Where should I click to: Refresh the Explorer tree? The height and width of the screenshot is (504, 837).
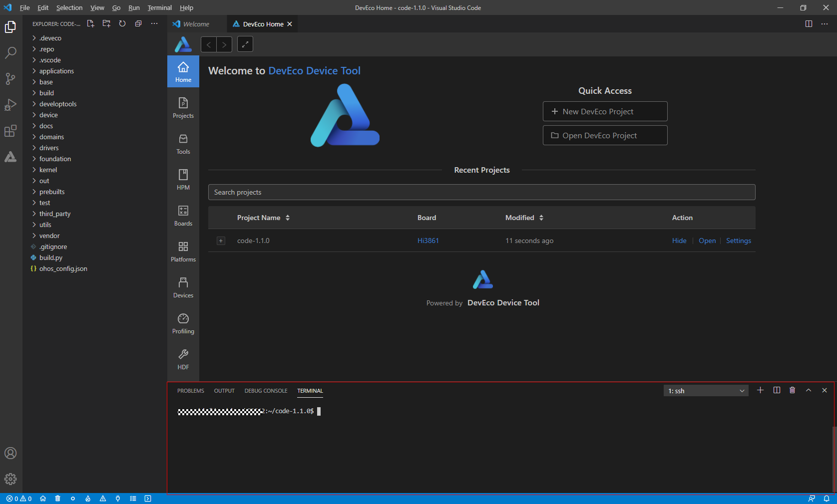pos(122,23)
